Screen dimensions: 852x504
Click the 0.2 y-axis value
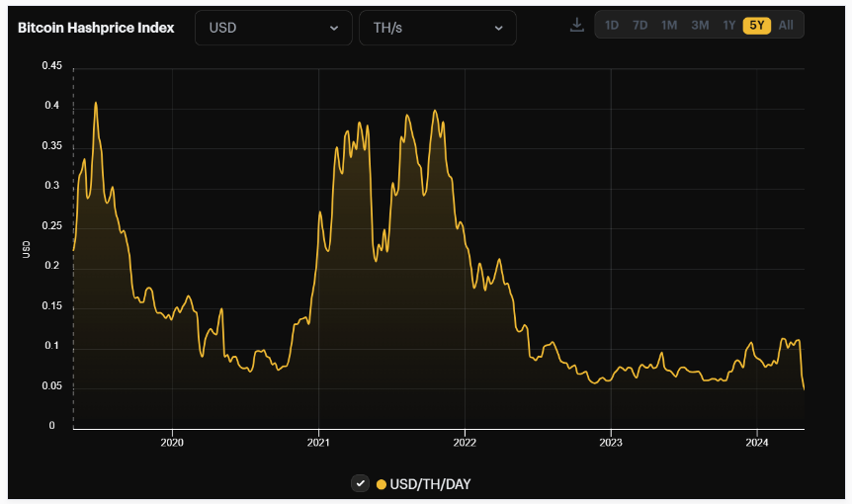click(52, 266)
